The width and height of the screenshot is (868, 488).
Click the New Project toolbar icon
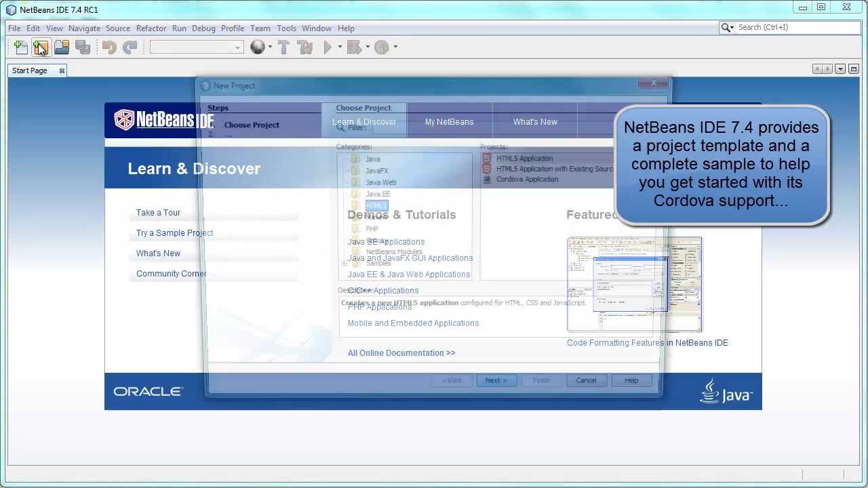click(41, 47)
